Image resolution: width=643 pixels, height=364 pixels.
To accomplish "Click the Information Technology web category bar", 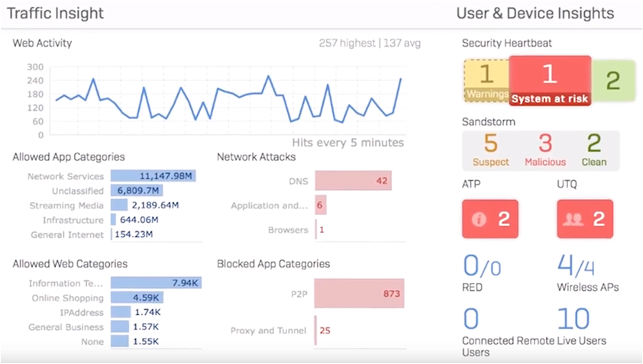I will point(156,283).
